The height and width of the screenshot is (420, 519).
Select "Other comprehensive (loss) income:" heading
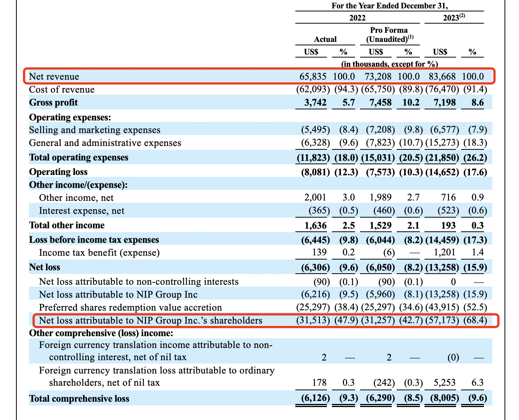pos(101,333)
